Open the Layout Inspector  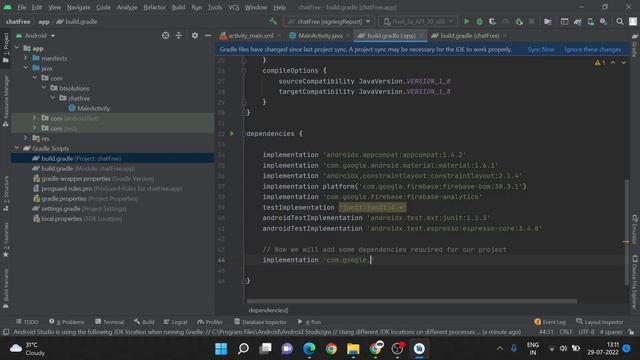[600, 322]
